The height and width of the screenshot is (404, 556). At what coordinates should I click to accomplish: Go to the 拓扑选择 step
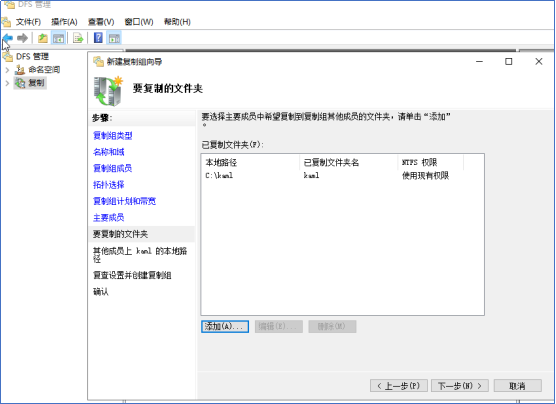109,185
